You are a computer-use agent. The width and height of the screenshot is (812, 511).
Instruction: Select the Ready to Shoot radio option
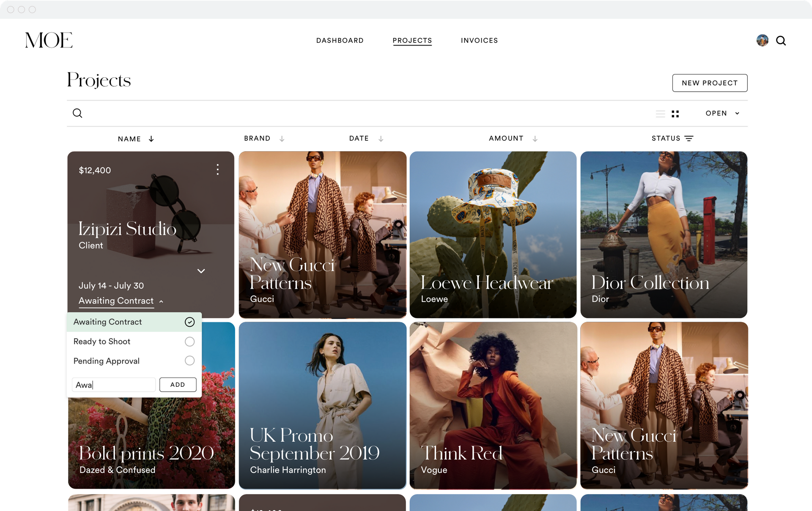(x=189, y=342)
